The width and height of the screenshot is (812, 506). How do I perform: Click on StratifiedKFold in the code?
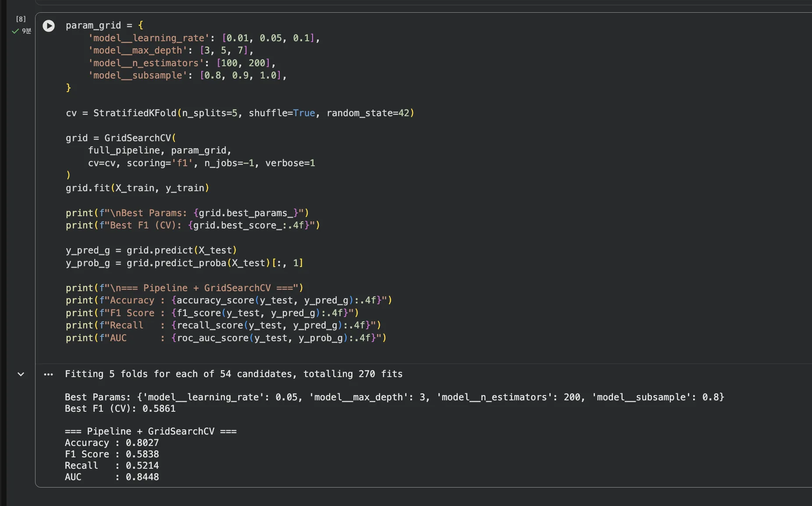(135, 113)
